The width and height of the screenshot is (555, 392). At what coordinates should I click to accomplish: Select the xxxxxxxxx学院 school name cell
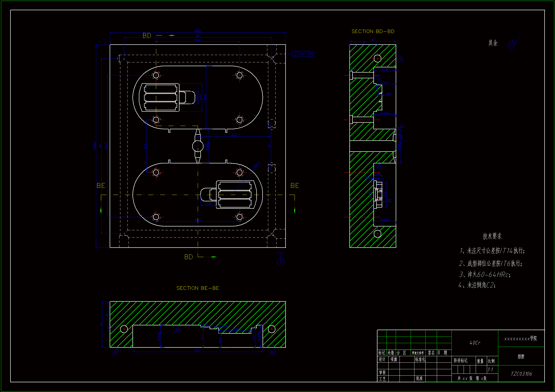pos(521,338)
